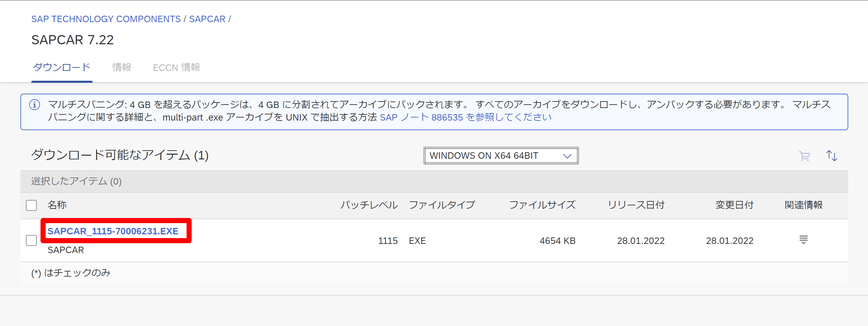
Task: Open related info icon for the SAPCAR row
Action: (x=803, y=239)
